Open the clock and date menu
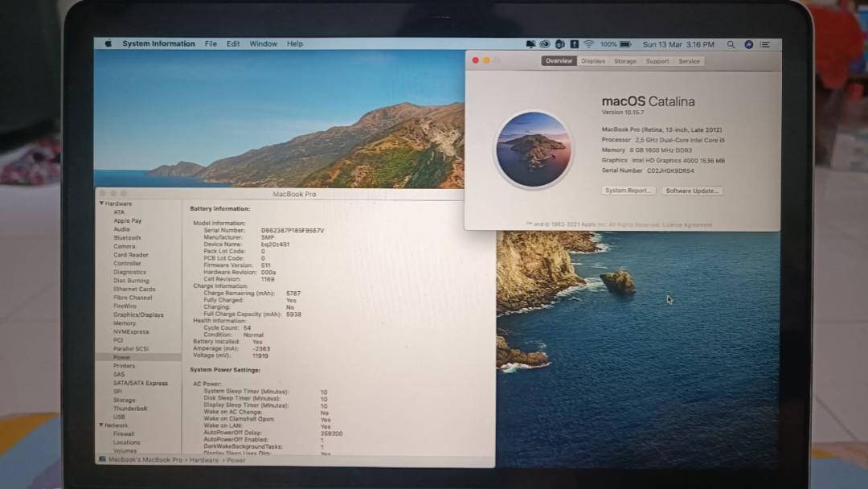 coord(678,44)
